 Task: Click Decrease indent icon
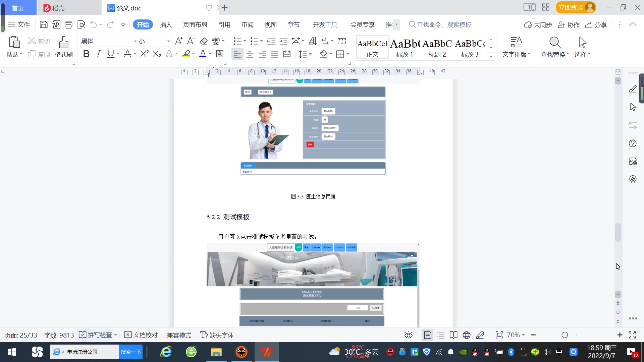[271, 41]
